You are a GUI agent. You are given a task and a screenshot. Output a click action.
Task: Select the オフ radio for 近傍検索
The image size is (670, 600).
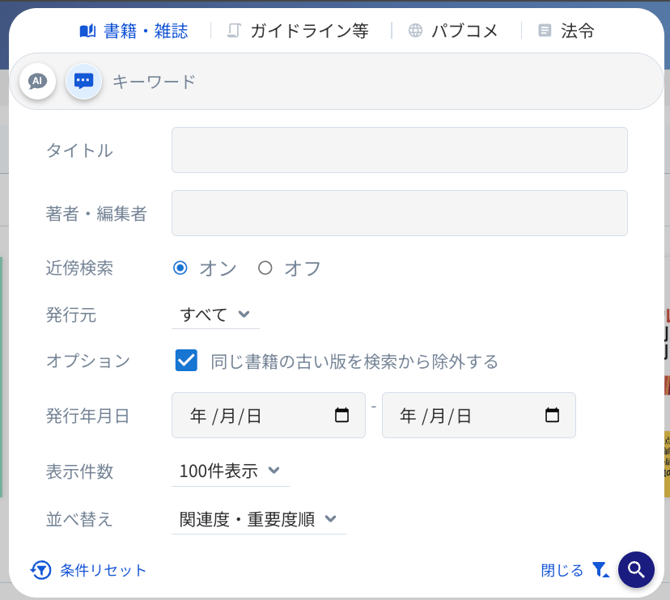265,268
